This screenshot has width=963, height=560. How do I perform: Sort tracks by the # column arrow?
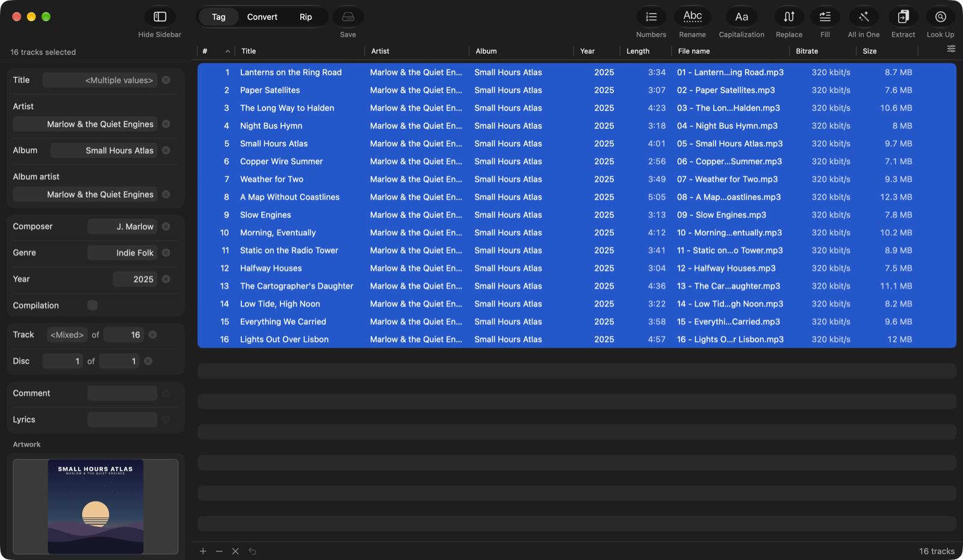coord(228,51)
